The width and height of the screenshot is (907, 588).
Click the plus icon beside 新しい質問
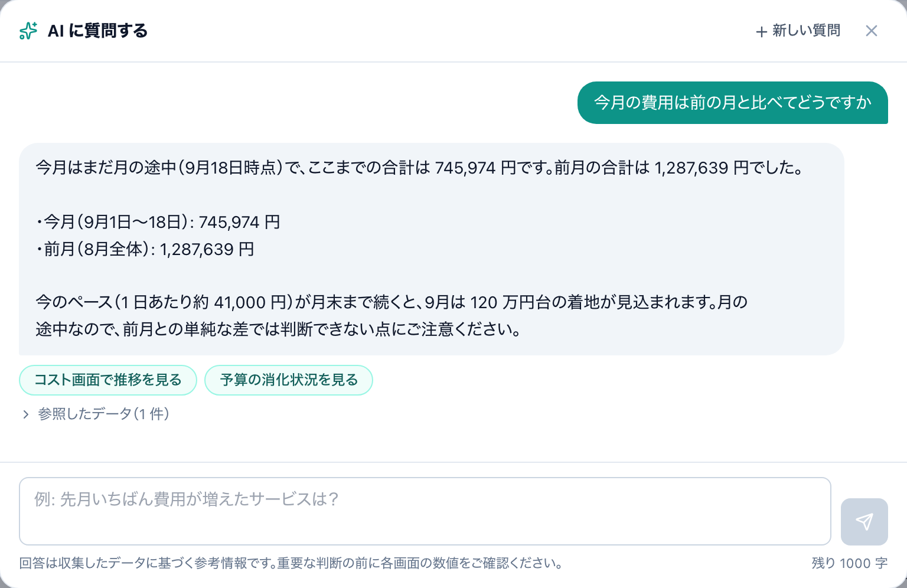click(762, 32)
